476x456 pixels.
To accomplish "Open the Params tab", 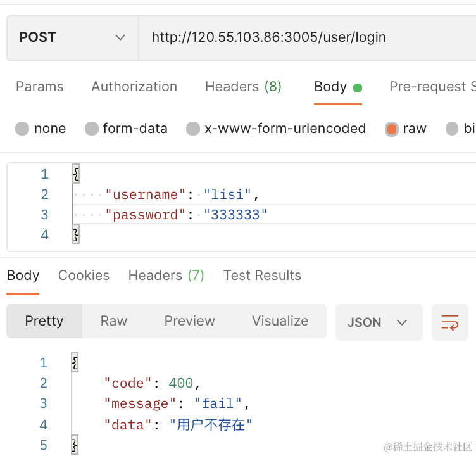I will coord(39,87).
